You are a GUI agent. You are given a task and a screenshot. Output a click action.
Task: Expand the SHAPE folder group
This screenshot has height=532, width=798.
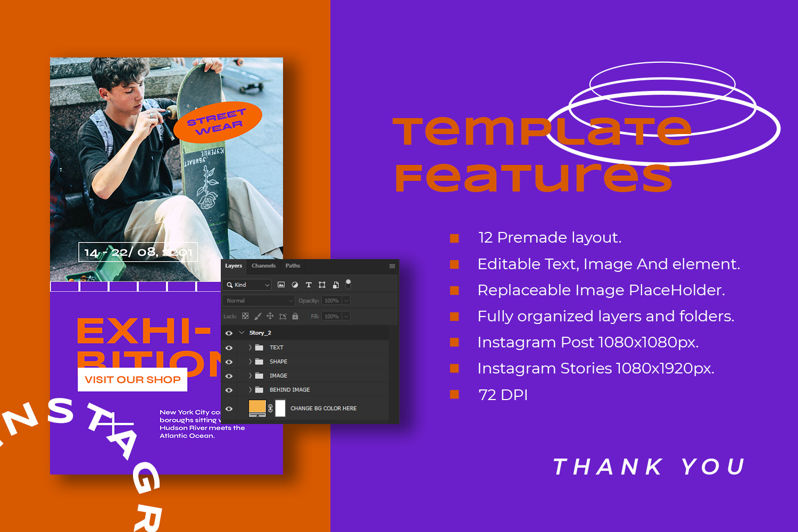tap(250, 362)
